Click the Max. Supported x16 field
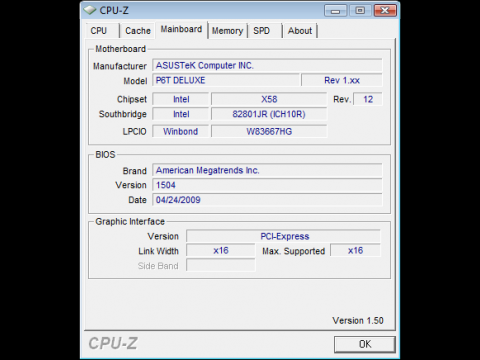480x360 pixels. (x=355, y=251)
